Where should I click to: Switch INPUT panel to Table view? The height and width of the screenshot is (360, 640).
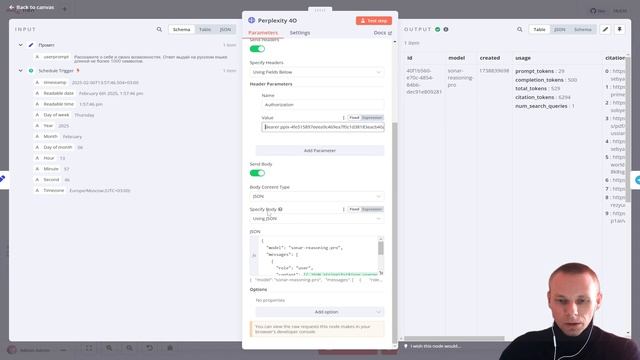coord(205,29)
